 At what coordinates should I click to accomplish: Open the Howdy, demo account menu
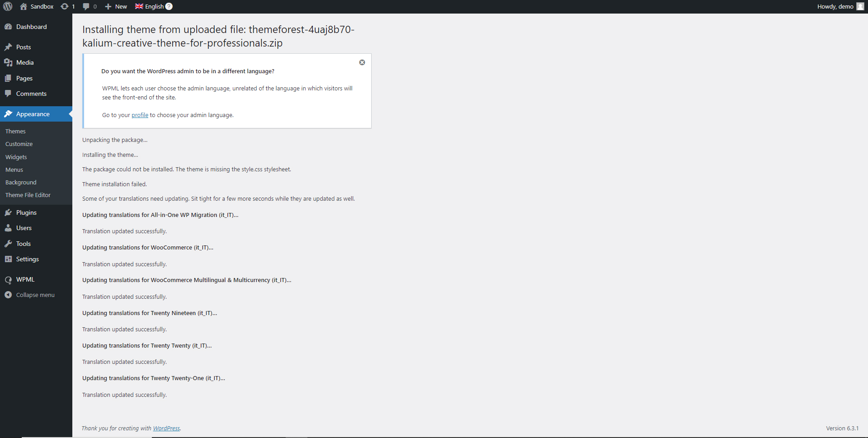click(835, 6)
